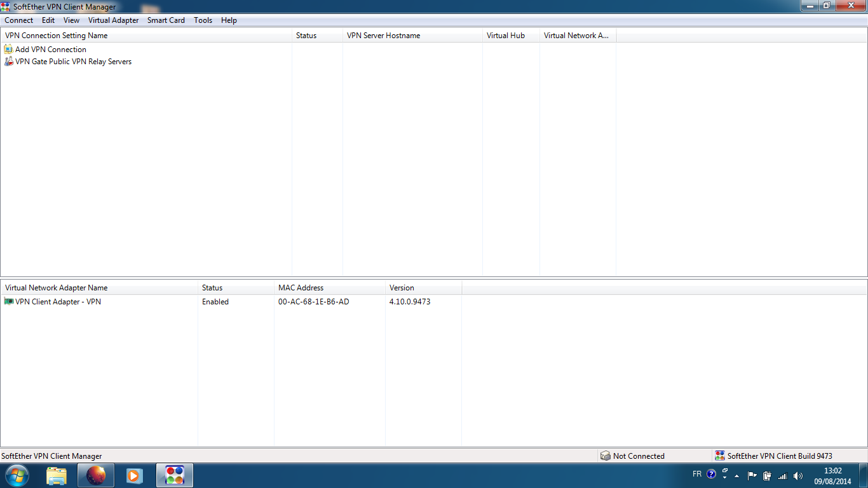Click the Add VPN Connection icon
This screenshot has width=868, height=488.
point(8,49)
